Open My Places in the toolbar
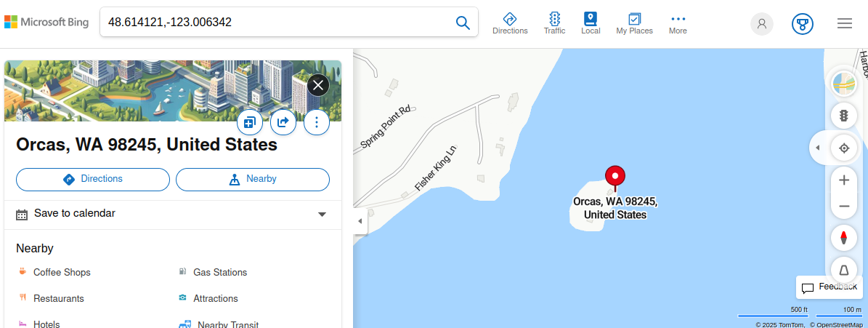Image resolution: width=868 pixels, height=328 pixels. coord(634,23)
